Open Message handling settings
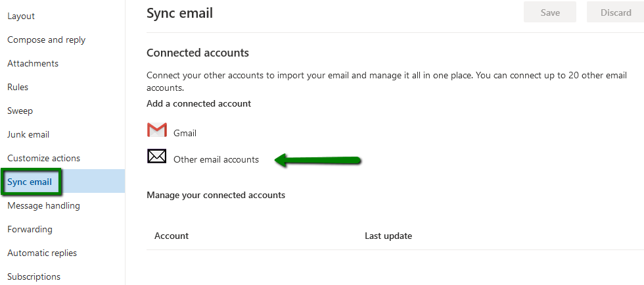This screenshot has height=285, width=644. (x=43, y=205)
